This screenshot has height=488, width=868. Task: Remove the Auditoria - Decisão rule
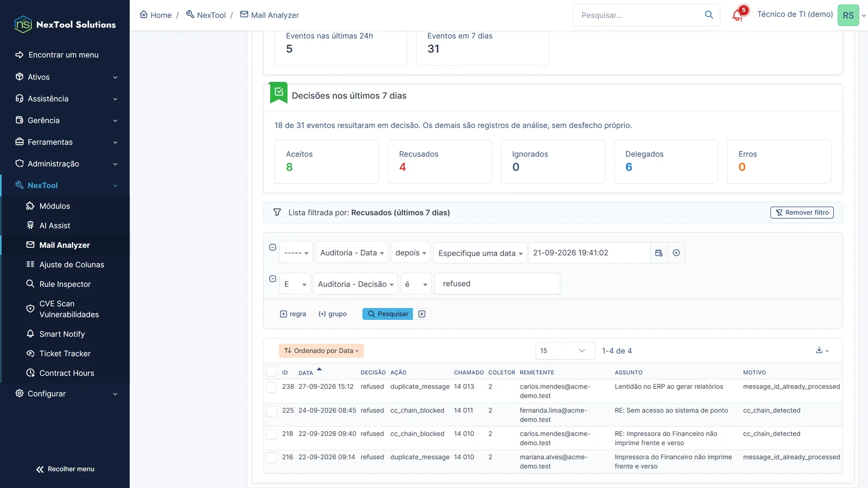[x=272, y=279]
